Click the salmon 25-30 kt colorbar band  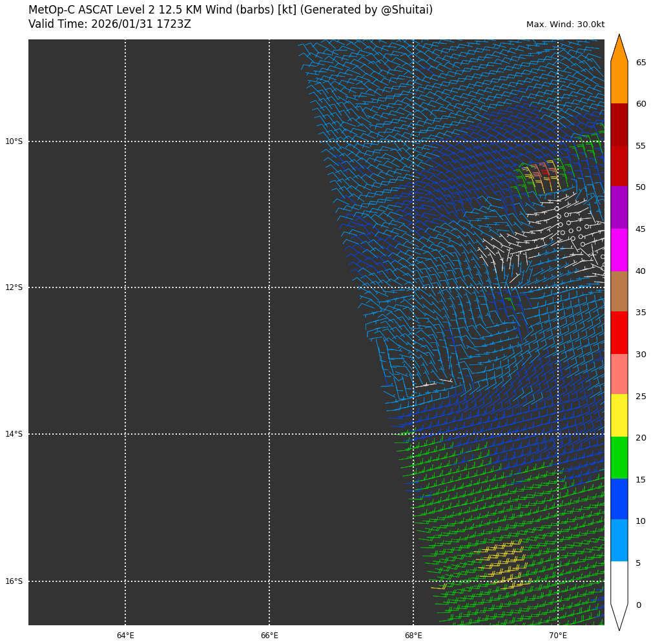coord(619,374)
